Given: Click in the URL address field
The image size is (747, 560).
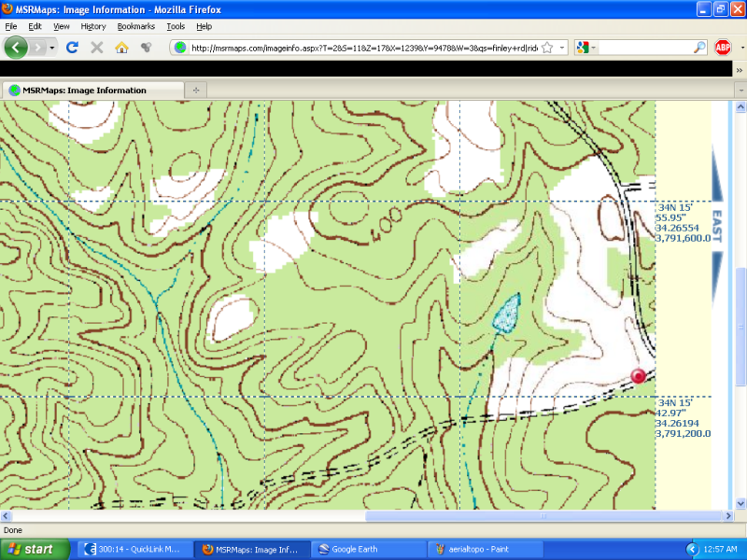Looking at the screenshot, I should (362, 47).
